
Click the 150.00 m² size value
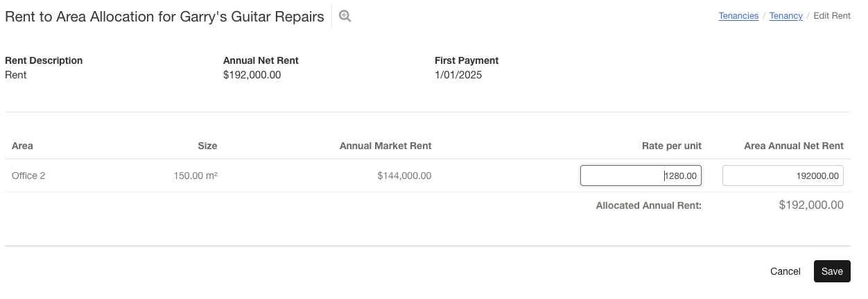point(196,176)
